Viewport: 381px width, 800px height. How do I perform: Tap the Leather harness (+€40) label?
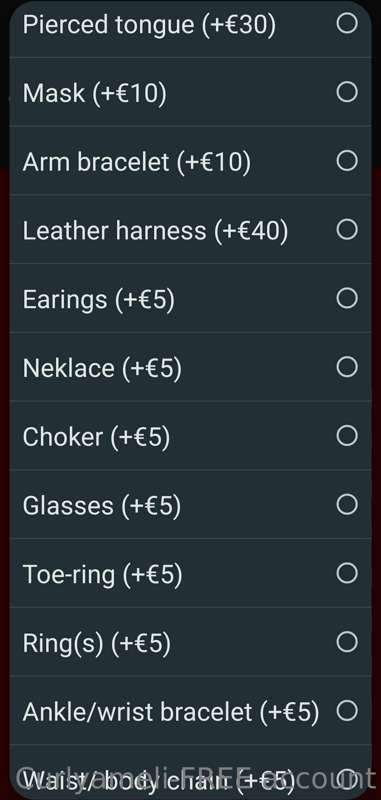[155, 231]
